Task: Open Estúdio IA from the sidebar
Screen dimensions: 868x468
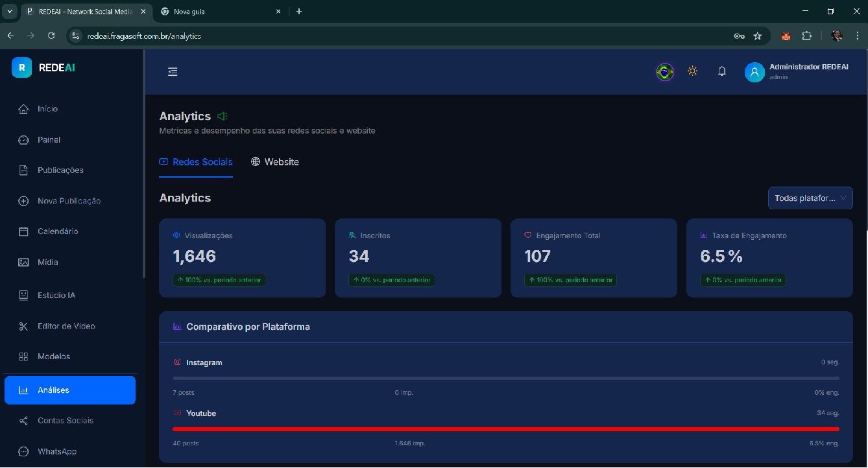Action: pos(56,296)
